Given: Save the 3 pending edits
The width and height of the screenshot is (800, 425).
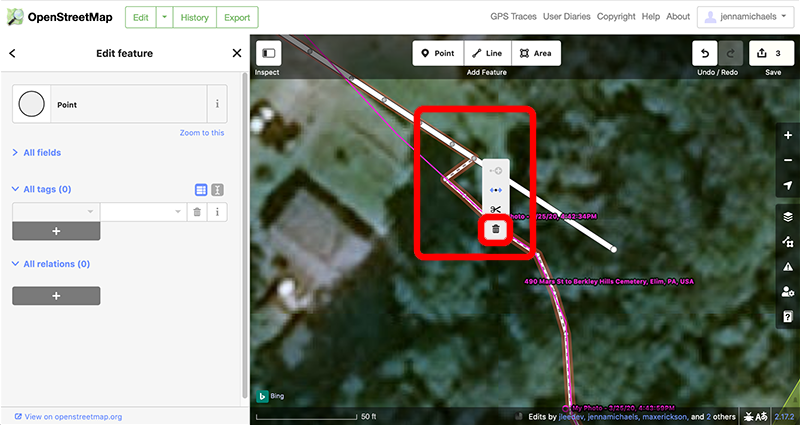Looking at the screenshot, I should (x=770, y=53).
